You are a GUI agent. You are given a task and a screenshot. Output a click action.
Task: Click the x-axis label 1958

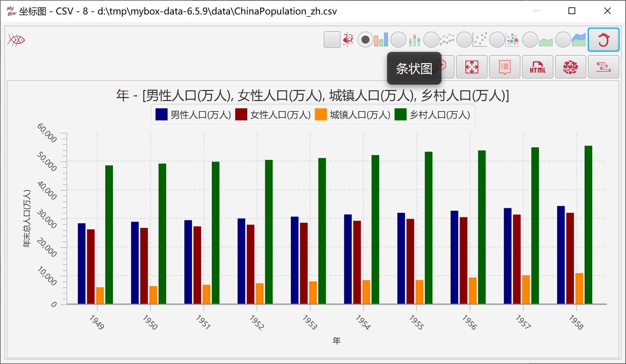576,322
